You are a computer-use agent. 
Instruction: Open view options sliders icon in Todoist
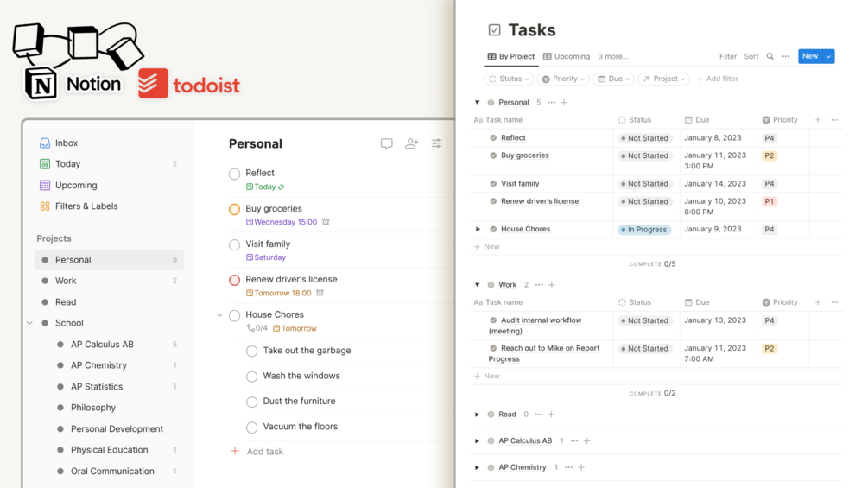[x=437, y=144]
